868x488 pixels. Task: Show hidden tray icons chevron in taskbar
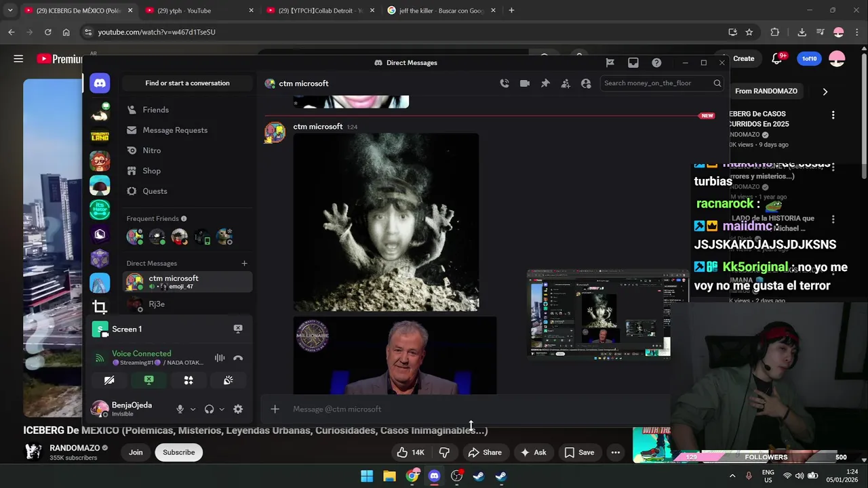(x=732, y=476)
